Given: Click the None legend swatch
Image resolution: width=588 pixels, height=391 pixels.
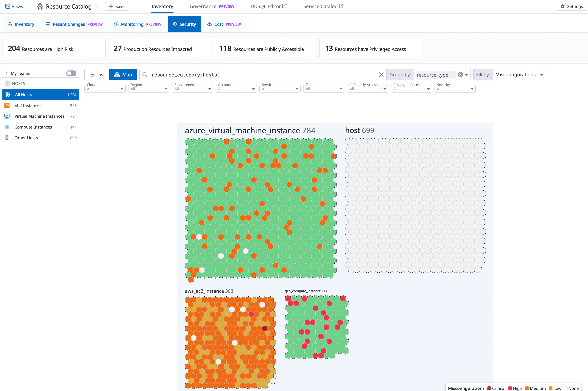Looking at the screenshot, I should (566, 388).
